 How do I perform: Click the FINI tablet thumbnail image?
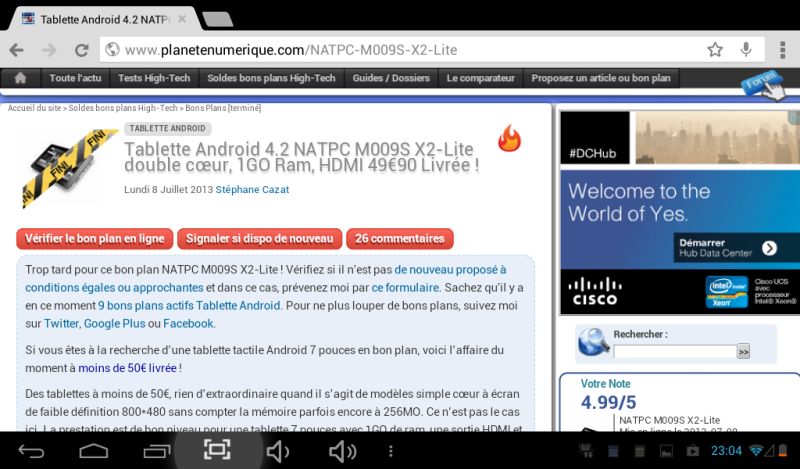(69, 167)
